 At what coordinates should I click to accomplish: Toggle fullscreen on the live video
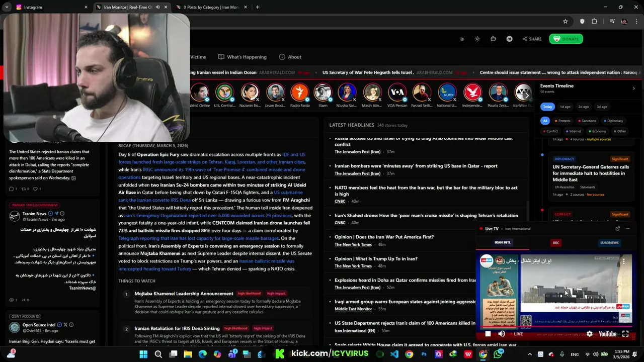click(x=625, y=334)
